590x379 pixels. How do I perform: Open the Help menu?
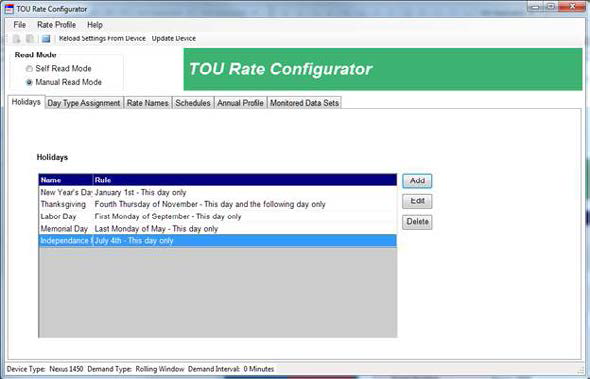click(95, 25)
